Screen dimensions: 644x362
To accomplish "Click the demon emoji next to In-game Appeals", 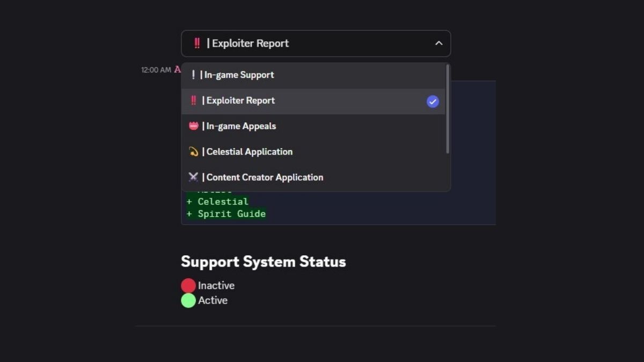I will click(x=194, y=126).
